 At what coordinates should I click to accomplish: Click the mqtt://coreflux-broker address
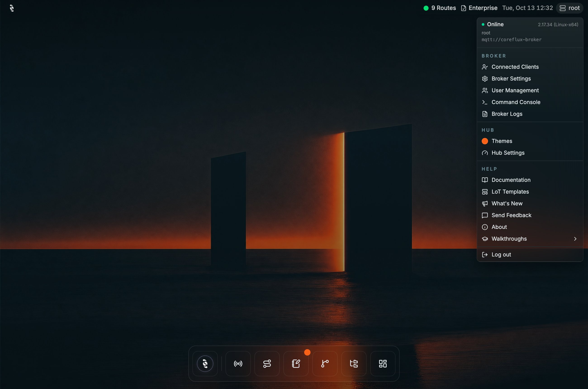click(512, 39)
